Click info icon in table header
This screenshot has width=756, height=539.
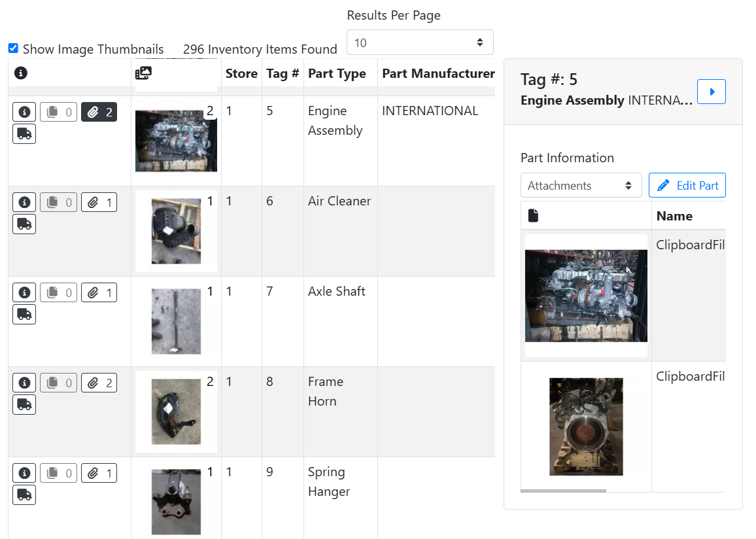pyautogui.click(x=21, y=73)
